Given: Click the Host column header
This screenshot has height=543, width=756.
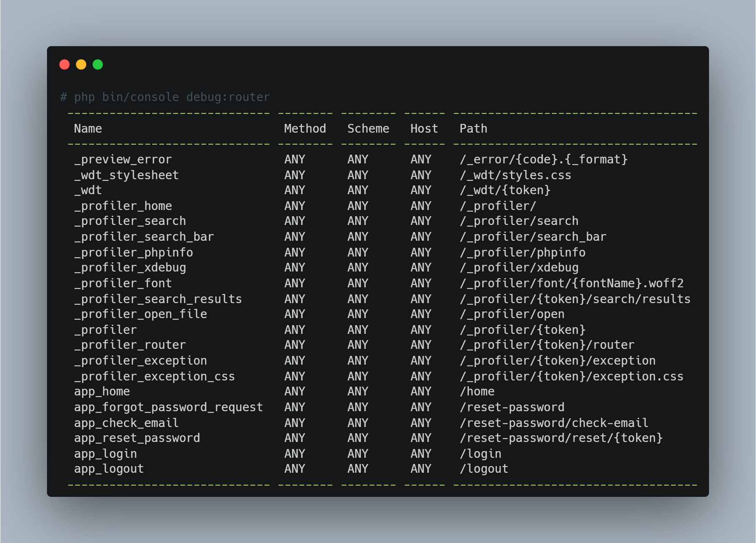Looking at the screenshot, I should tap(424, 128).
